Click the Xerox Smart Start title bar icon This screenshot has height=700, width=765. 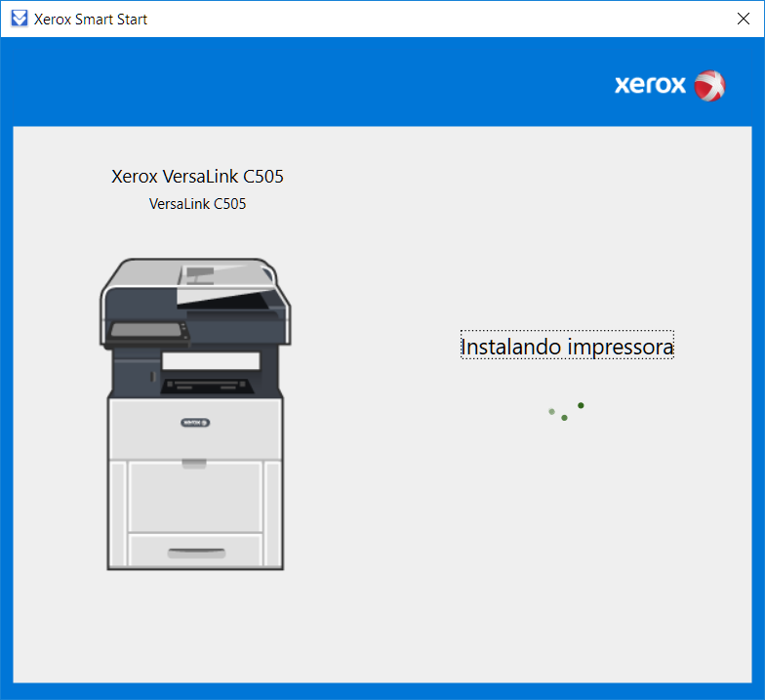[19, 19]
